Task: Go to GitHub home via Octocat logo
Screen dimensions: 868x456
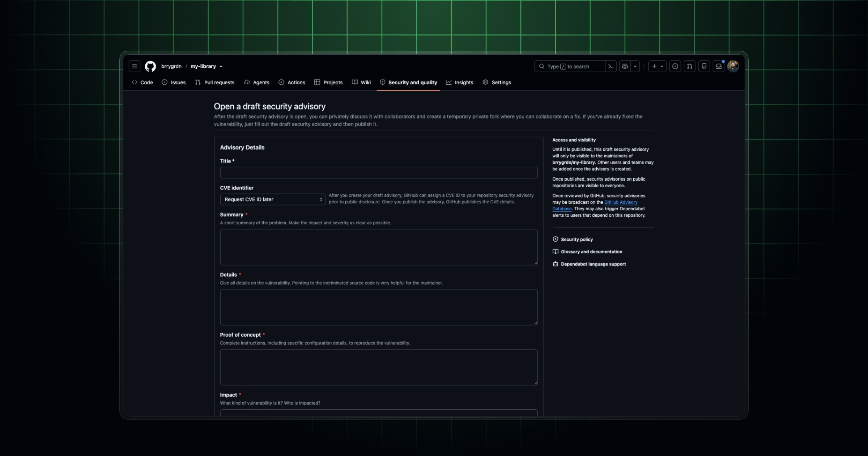Action: click(150, 66)
